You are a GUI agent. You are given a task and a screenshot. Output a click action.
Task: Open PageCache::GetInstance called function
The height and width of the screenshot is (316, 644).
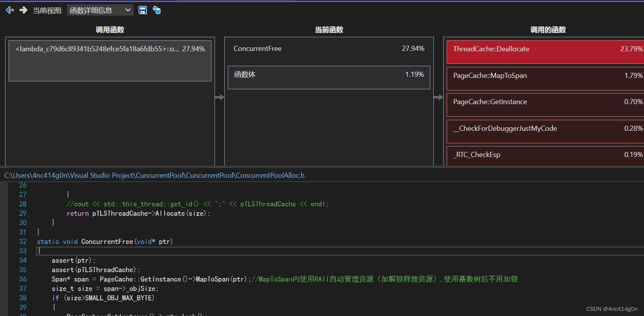[545, 105]
